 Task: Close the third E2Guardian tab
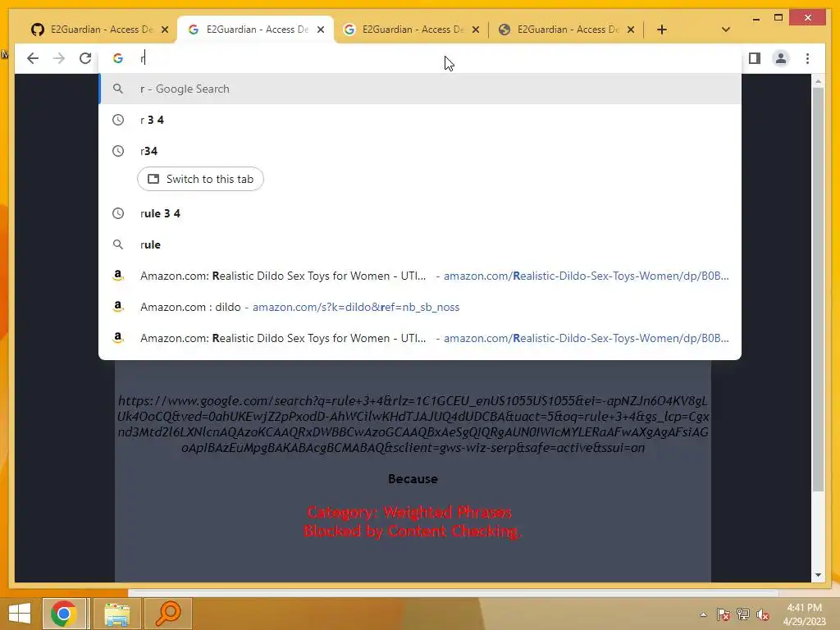476,30
